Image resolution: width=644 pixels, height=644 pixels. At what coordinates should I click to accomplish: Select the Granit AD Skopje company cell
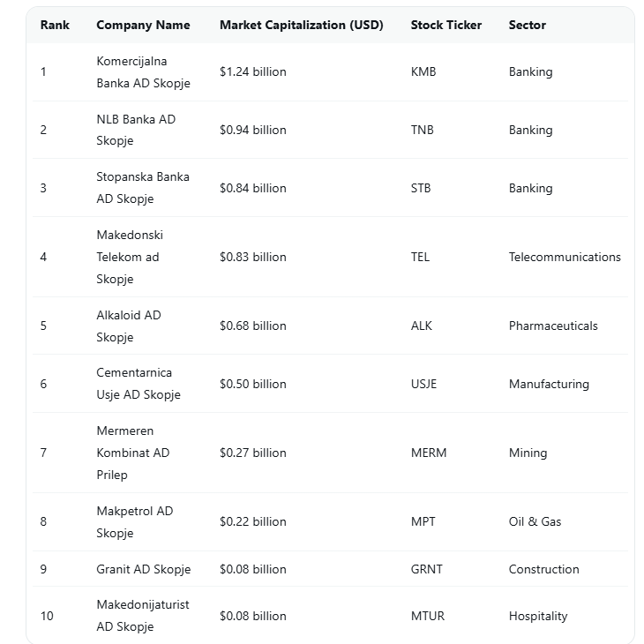point(143,569)
